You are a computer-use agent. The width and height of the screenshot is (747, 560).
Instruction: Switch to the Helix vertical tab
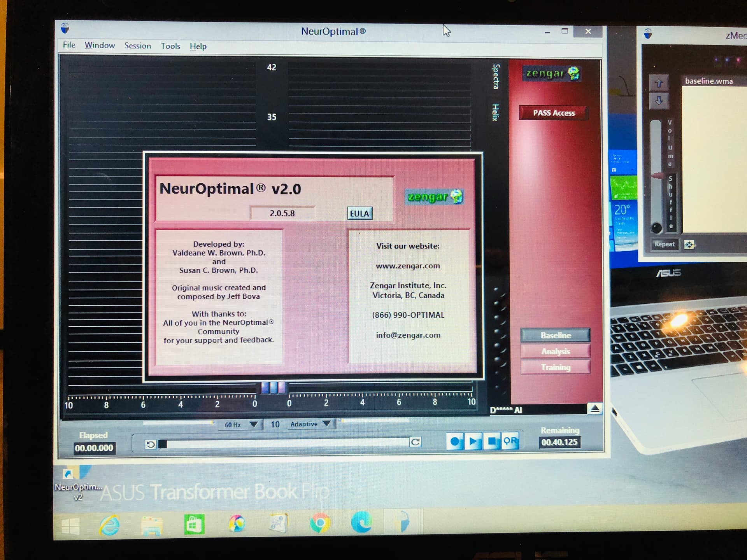point(495,112)
